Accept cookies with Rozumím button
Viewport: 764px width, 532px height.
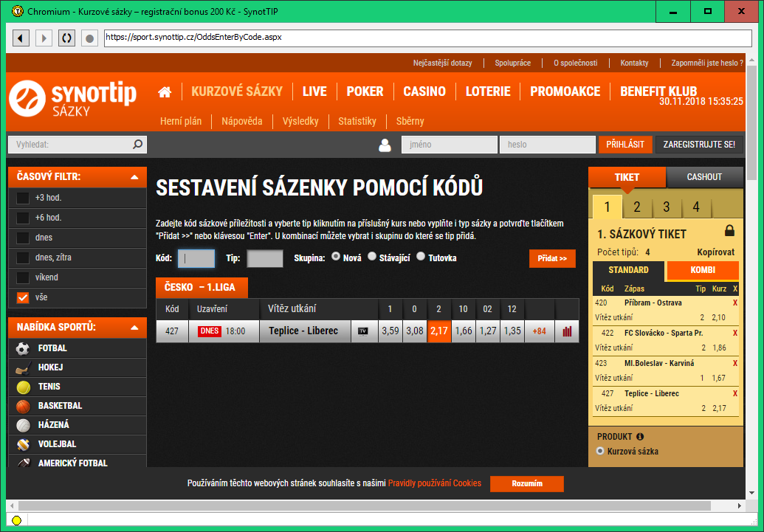click(527, 484)
